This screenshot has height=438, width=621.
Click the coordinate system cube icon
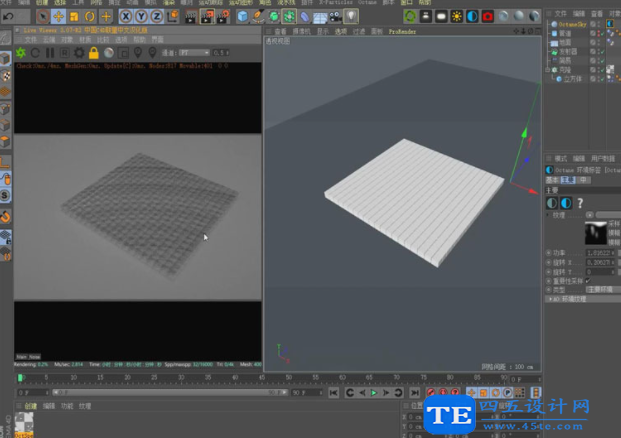(173, 17)
